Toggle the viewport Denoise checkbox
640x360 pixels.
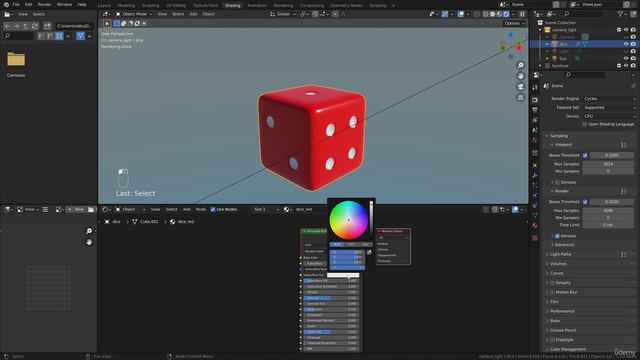pos(557,182)
